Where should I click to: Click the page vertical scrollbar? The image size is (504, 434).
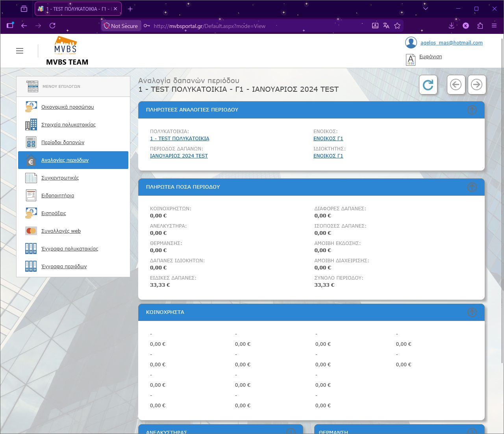pyautogui.click(x=502, y=201)
